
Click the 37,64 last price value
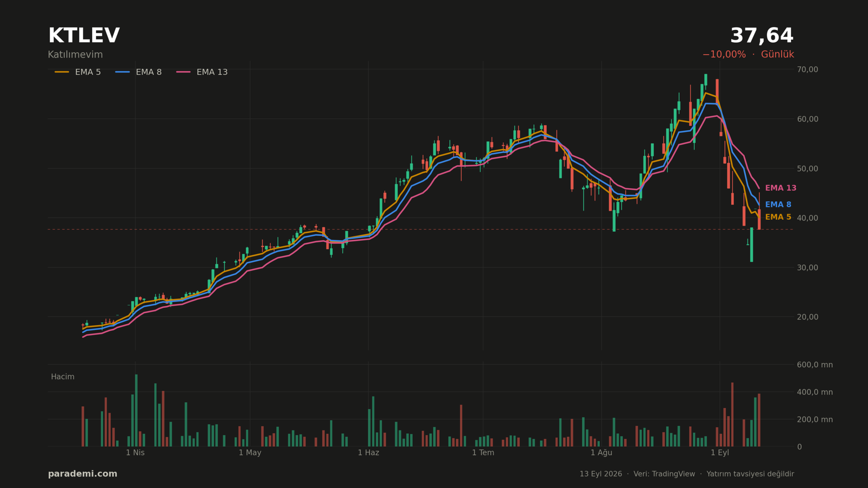point(762,36)
